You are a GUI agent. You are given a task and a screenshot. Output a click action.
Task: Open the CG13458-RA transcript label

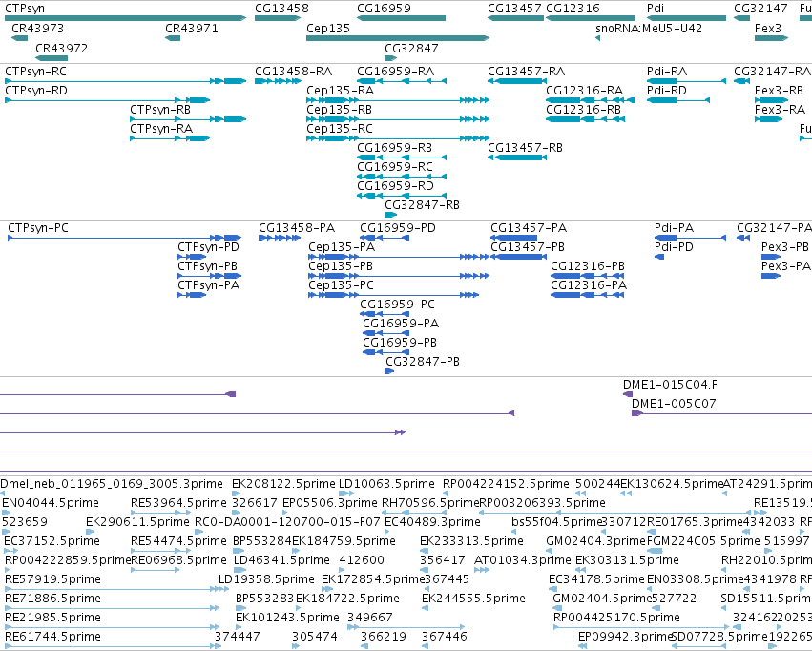pyautogui.click(x=294, y=72)
